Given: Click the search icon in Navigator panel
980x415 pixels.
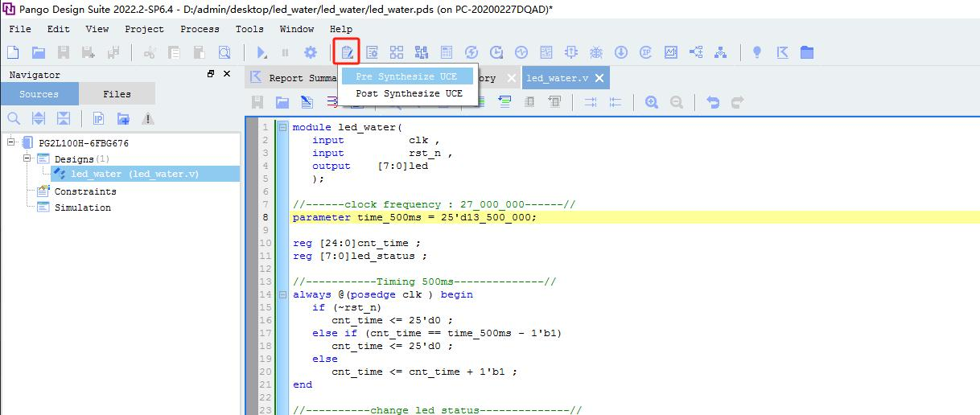Looking at the screenshot, I should point(14,118).
